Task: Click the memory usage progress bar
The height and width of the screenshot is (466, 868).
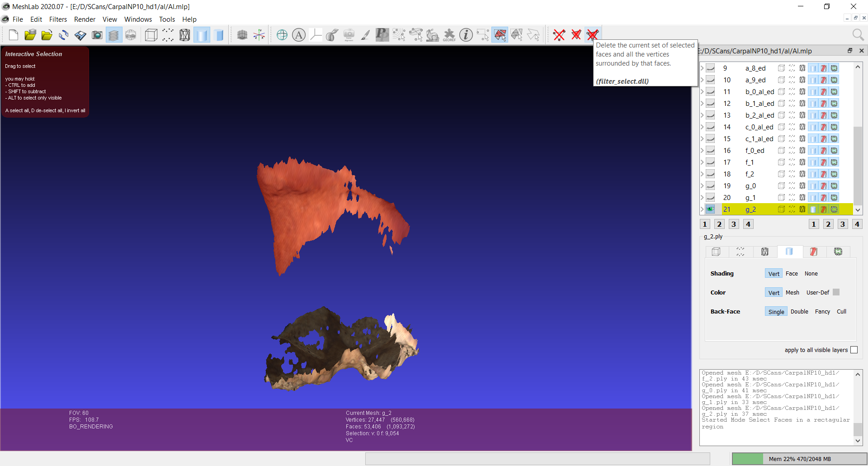Action: coord(799,459)
